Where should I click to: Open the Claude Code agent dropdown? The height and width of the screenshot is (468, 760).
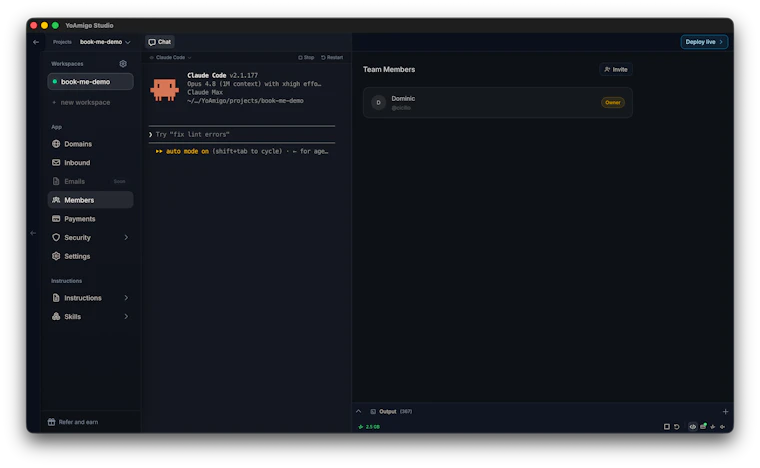(x=171, y=58)
